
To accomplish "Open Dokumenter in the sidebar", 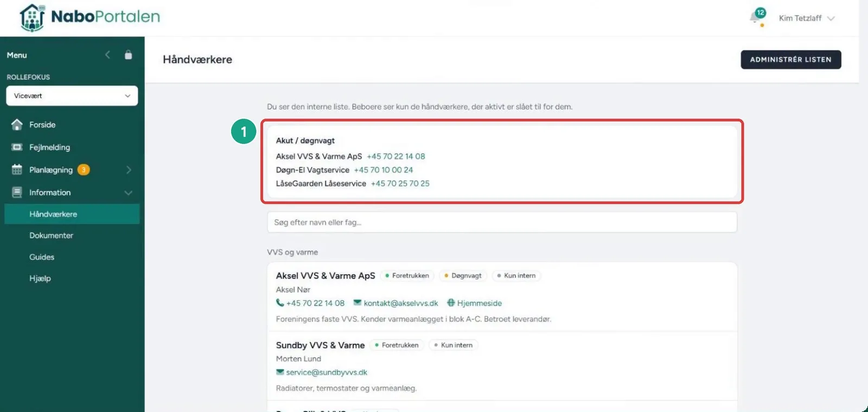I will coord(51,235).
